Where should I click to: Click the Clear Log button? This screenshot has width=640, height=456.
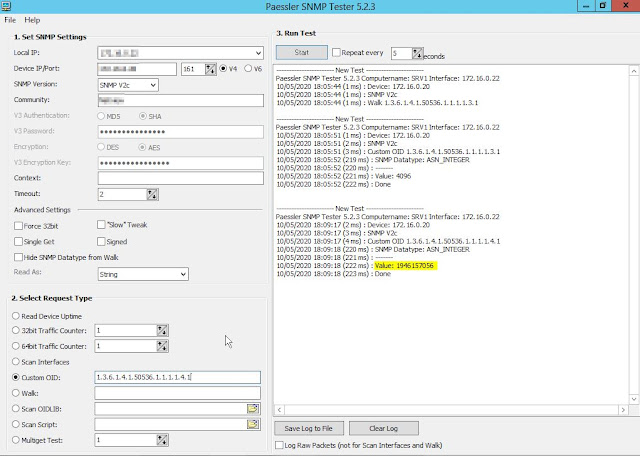click(x=384, y=428)
